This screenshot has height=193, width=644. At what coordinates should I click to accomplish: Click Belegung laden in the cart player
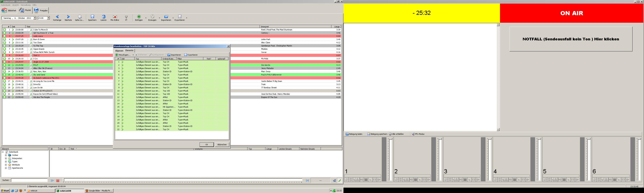click(x=354, y=134)
